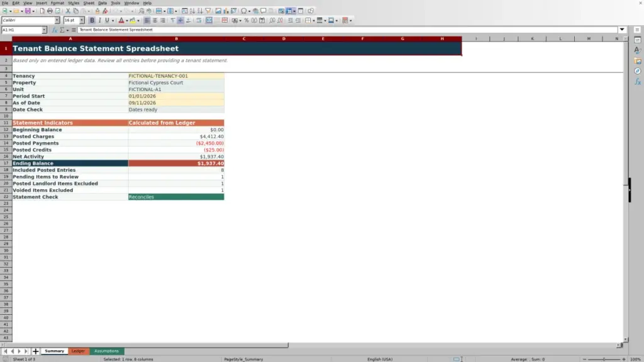Insert an image using the toolbar icon
The image size is (644, 362).
tap(218, 11)
